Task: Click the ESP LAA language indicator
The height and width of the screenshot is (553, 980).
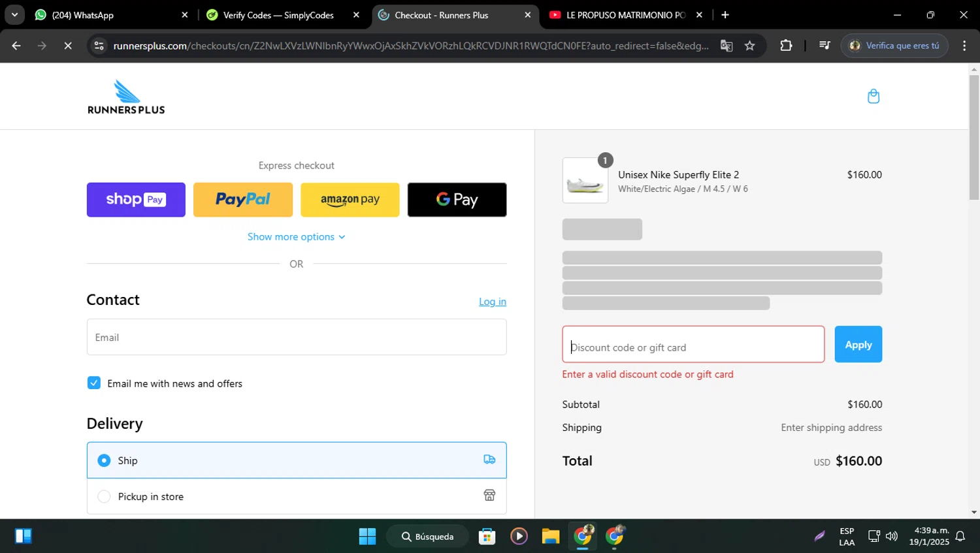Action: [x=847, y=536]
